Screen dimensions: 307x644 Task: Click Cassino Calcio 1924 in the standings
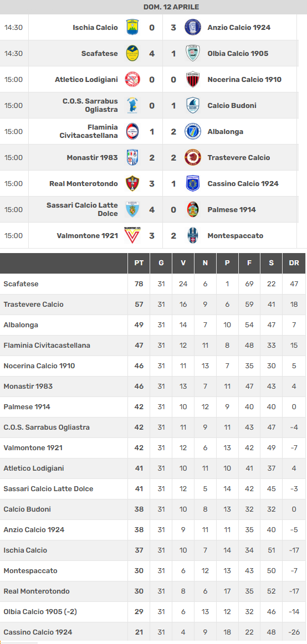pos(37,632)
